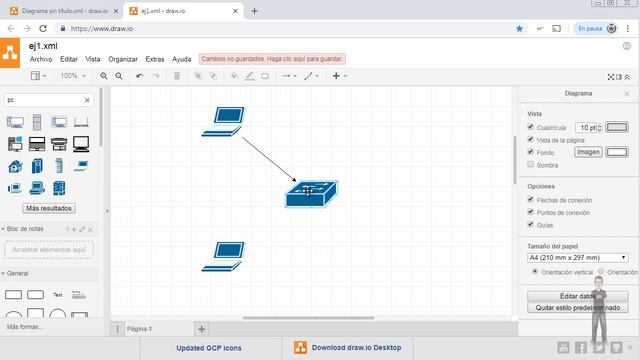Image resolution: width=640 pixels, height=360 pixels.
Task: Open the connection arrow style dropdown
Action: tap(289, 76)
